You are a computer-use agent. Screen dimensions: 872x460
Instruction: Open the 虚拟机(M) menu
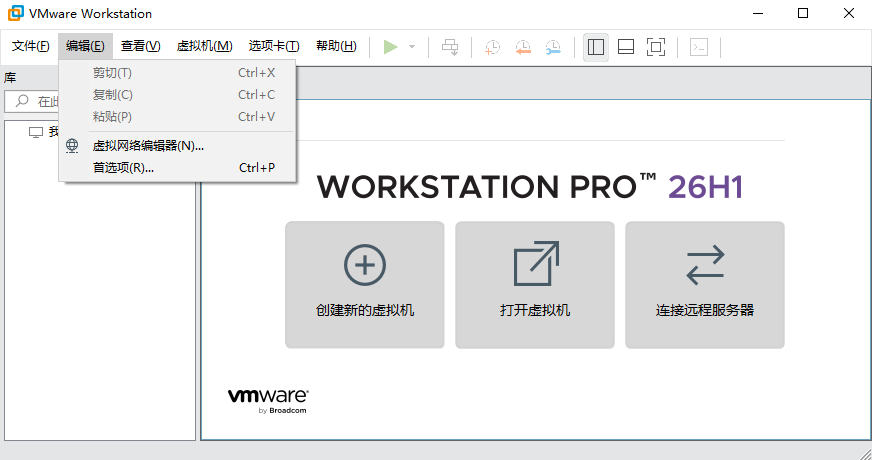point(205,46)
